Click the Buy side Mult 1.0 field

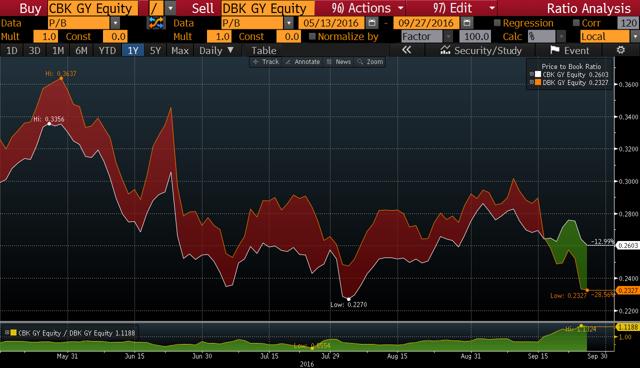46,37
